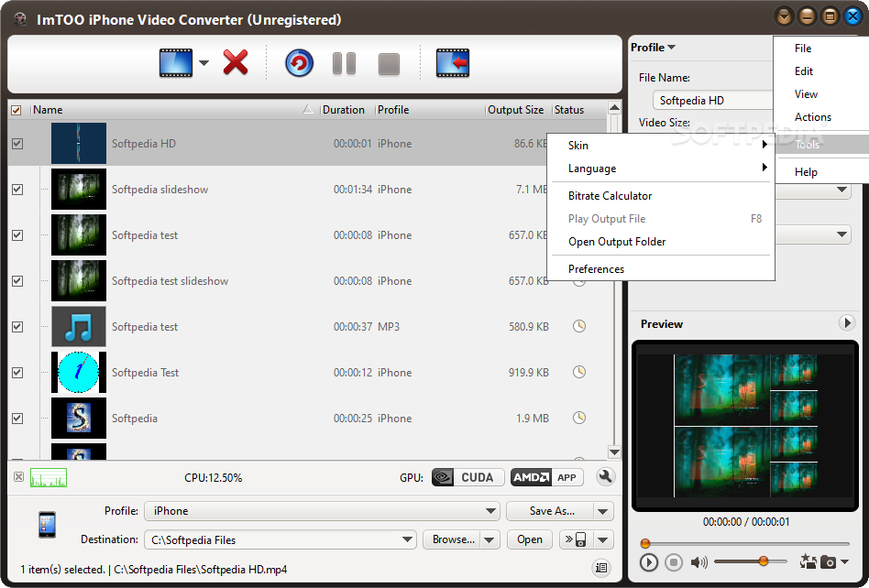Remove selected file with red X
This screenshot has width=869, height=588.
click(x=236, y=62)
